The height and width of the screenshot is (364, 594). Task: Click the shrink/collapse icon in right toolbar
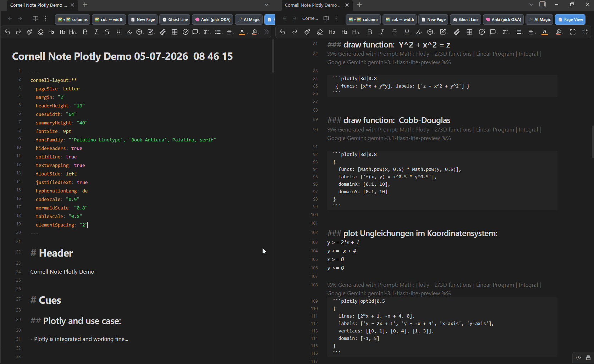tap(585, 32)
